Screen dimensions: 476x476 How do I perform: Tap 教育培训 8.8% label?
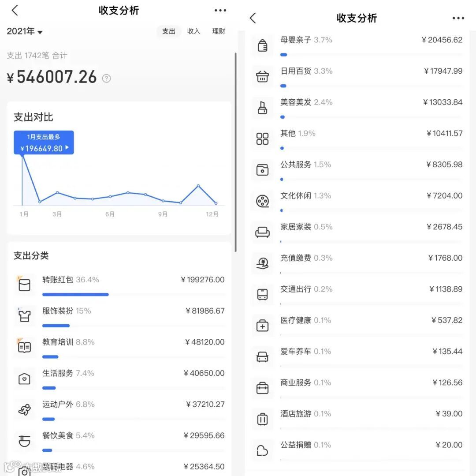coord(68,342)
